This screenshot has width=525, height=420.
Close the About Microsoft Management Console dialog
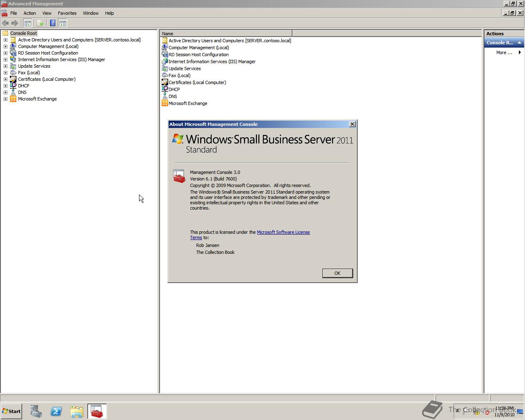(x=352, y=124)
